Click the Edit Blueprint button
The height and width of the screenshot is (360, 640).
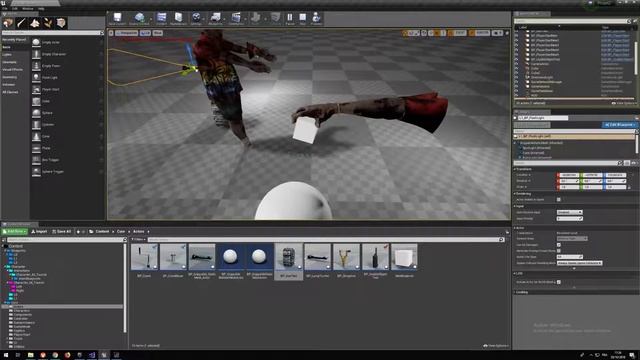pyautogui.click(x=619, y=124)
